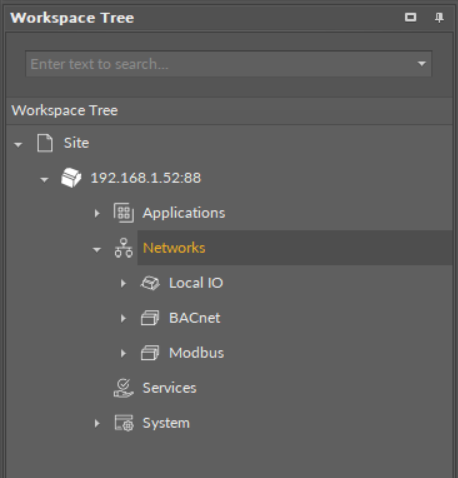The height and width of the screenshot is (478, 458).
Task: Collapse the 192.168.1.52:88 device node
Action: pos(44,180)
